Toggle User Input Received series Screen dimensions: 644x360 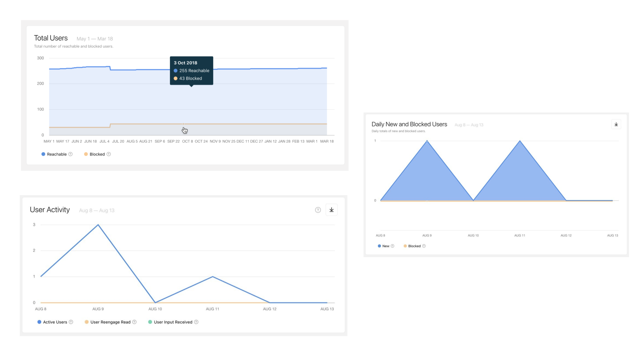173,322
